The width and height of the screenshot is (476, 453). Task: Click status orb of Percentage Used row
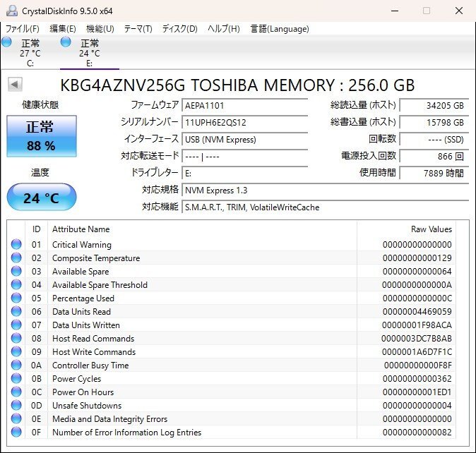tap(16, 298)
